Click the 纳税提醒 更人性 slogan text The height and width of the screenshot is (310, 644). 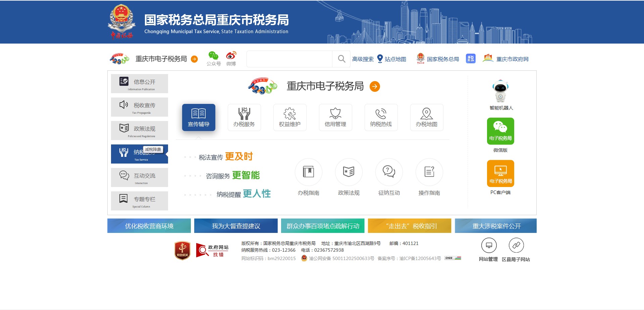tap(244, 194)
